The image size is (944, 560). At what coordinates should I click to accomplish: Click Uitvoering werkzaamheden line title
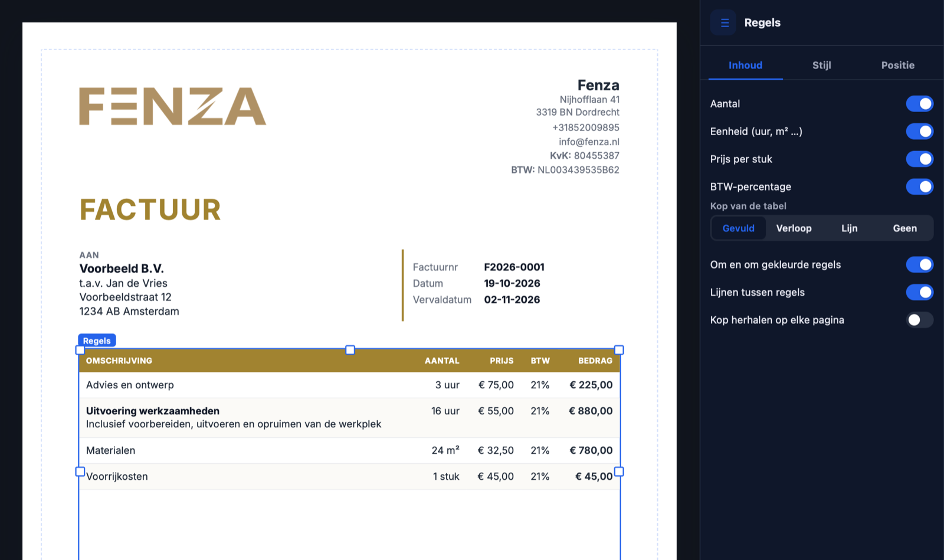point(153,411)
